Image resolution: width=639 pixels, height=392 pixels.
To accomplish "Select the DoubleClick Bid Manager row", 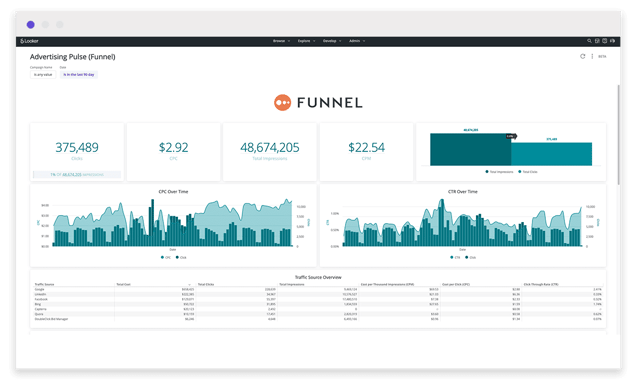I will (318, 319).
